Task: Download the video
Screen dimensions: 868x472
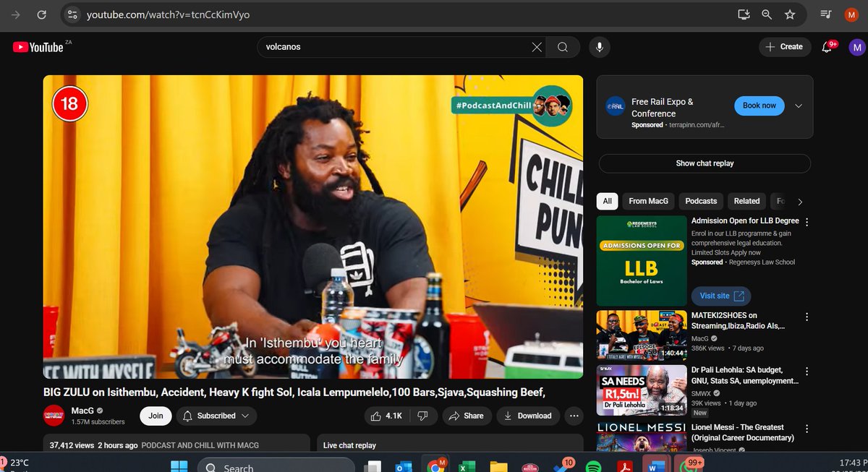Action: [x=528, y=416]
